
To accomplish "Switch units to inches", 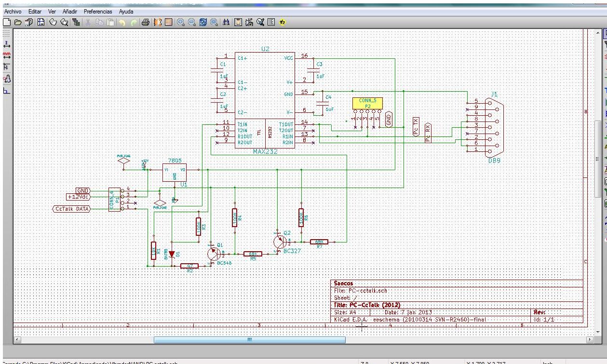I will (7, 44).
